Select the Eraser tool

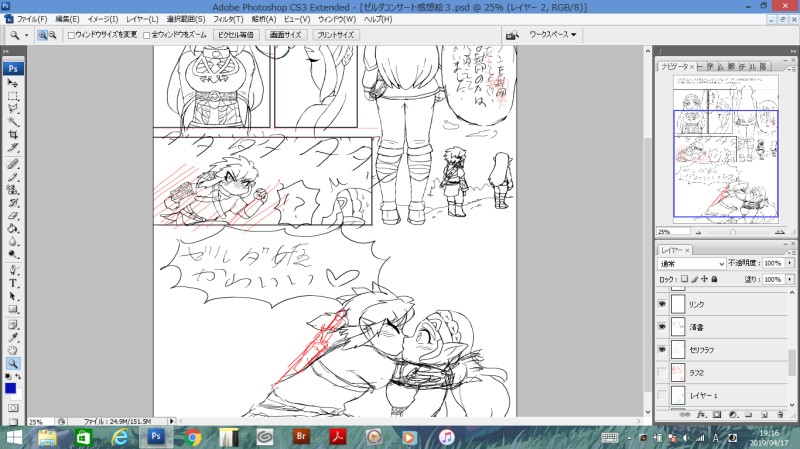(x=13, y=215)
